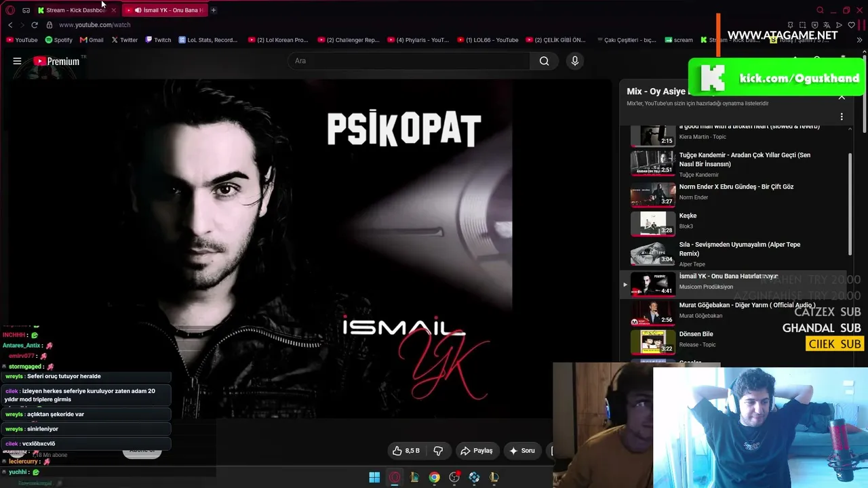Open the Spotify bookmark

pos(59,40)
